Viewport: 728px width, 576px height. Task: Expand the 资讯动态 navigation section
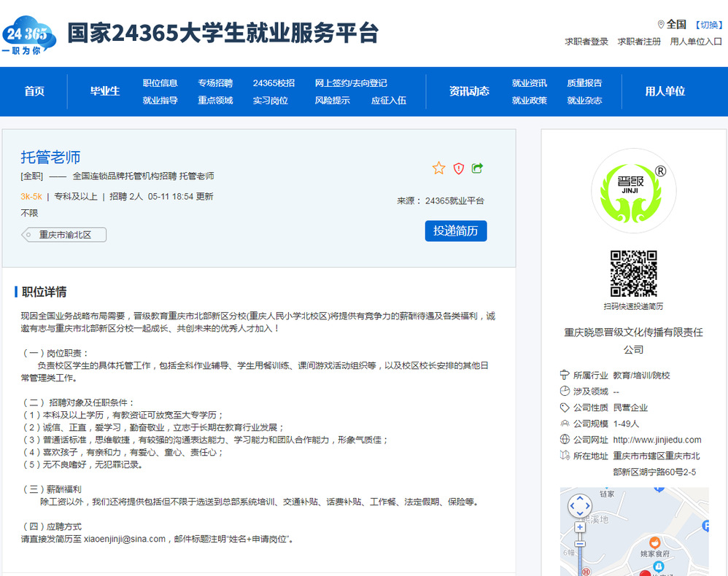coord(469,91)
